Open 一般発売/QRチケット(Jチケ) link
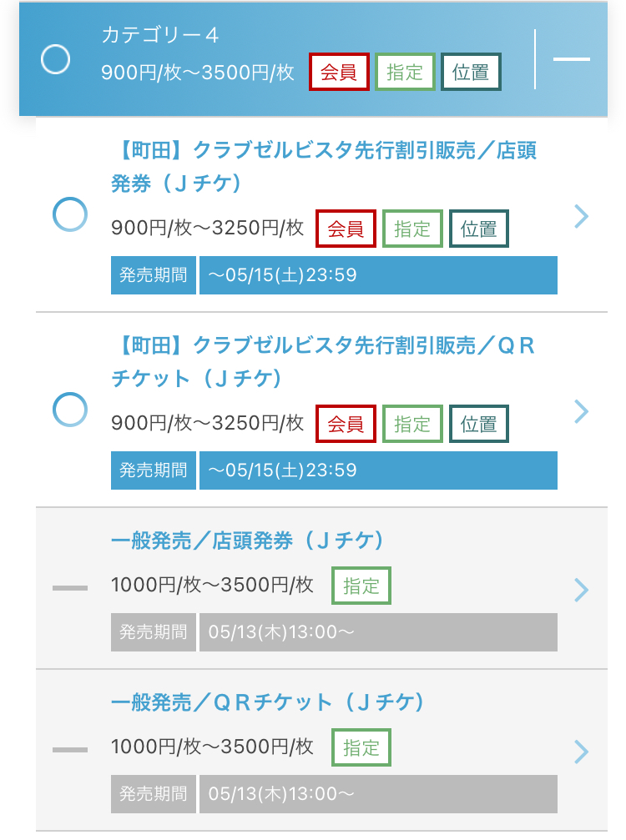The width and height of the screenshot is (626, 840). pos(267,702)
